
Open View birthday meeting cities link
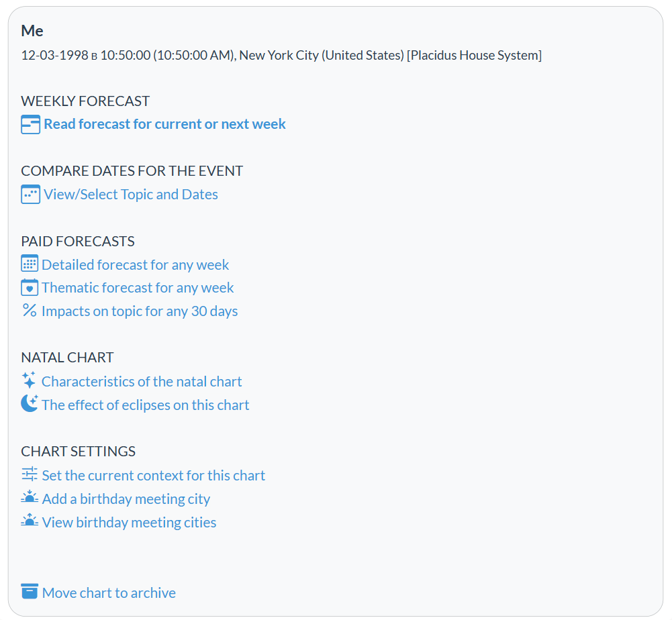[x=129, y=523]
